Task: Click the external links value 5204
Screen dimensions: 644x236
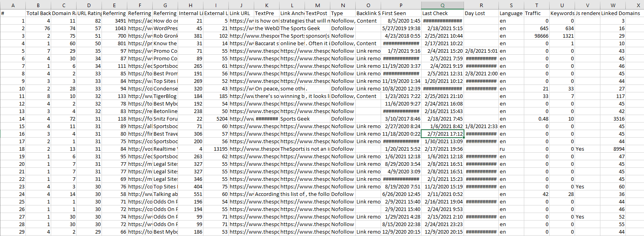Action: pyautogui.click(x=216, y=119)
